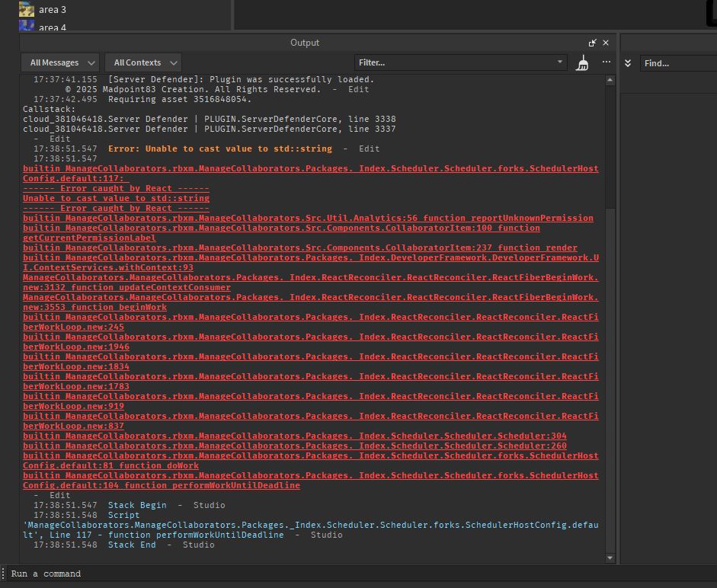This screenshot has height=588, width=717.
Task: Clear output with the broom icon
Action: click(x=583, y=63)
